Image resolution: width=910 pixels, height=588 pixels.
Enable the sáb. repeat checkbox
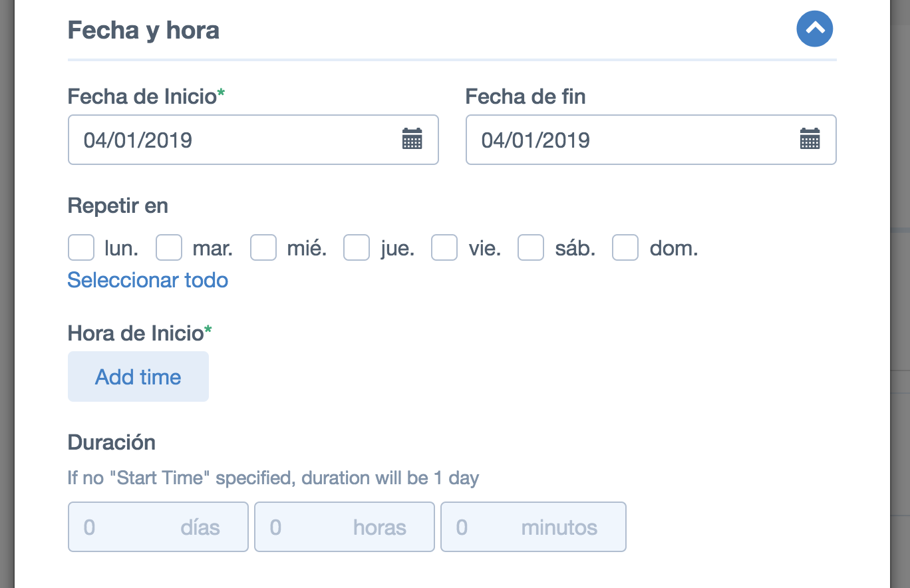(x=531, y=247)
